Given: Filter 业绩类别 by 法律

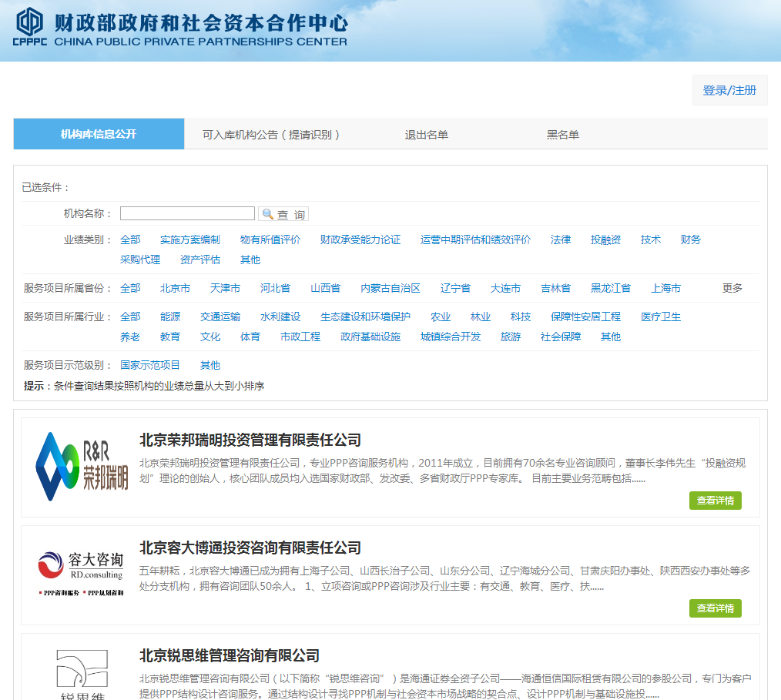Looking at the screenshot, I should click(x=561, y=239).
